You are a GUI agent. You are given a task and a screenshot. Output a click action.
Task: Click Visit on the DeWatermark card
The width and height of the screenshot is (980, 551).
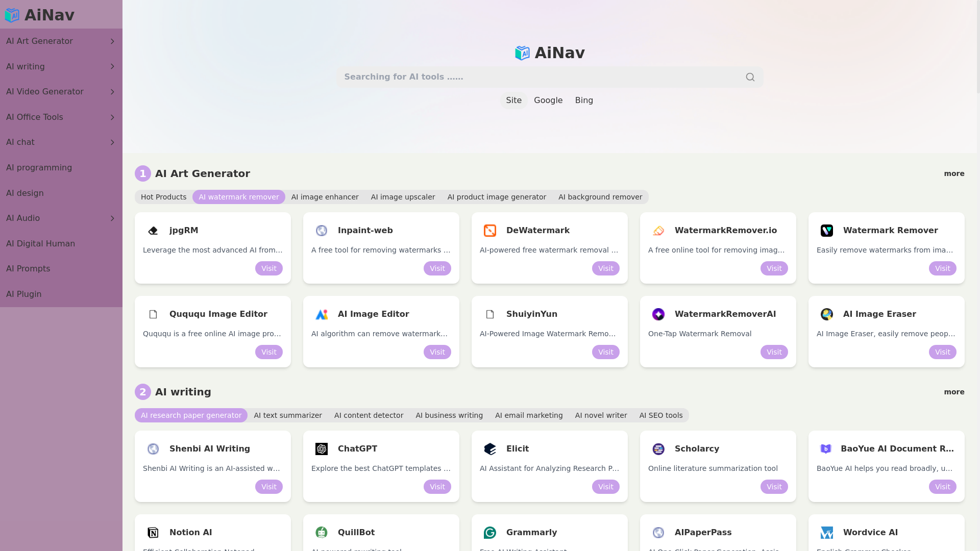pyautogui.click(x=606, y=268)
